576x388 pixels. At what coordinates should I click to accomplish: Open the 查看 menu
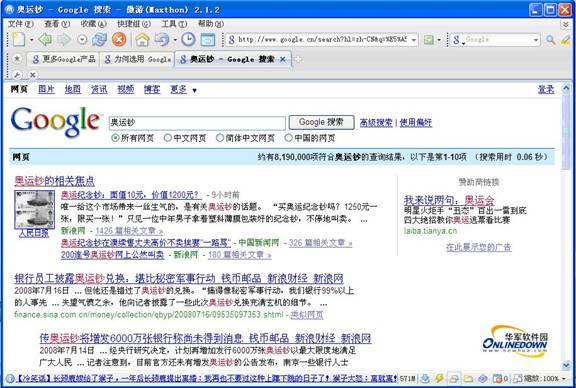click(57, 24)
